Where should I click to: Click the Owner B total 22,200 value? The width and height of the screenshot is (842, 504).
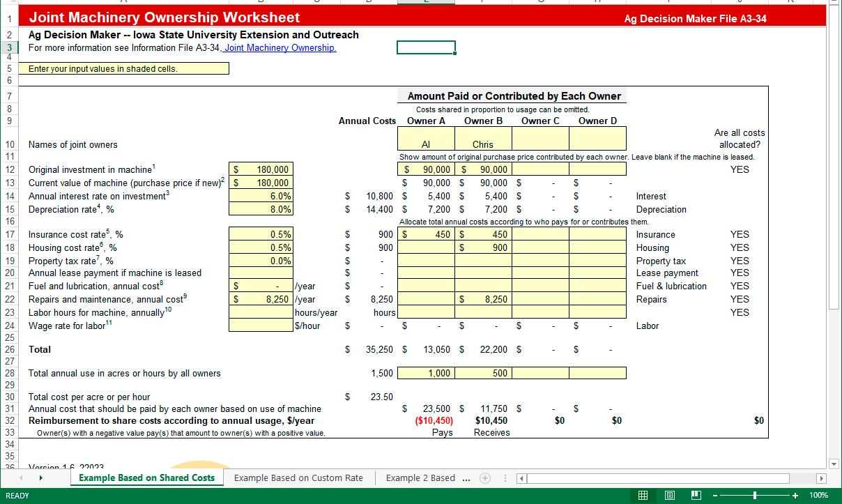(494, 349)
